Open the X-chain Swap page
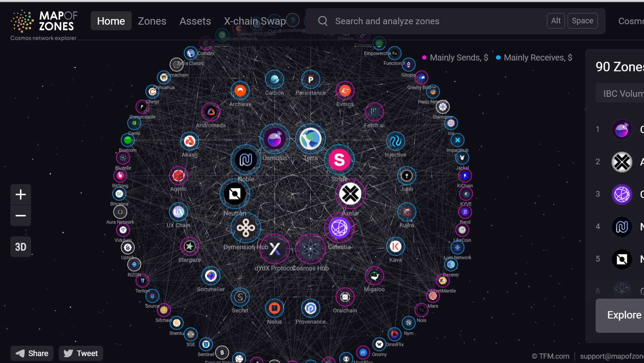This screenshot has height=363, width=644. [x=255, y=21]
